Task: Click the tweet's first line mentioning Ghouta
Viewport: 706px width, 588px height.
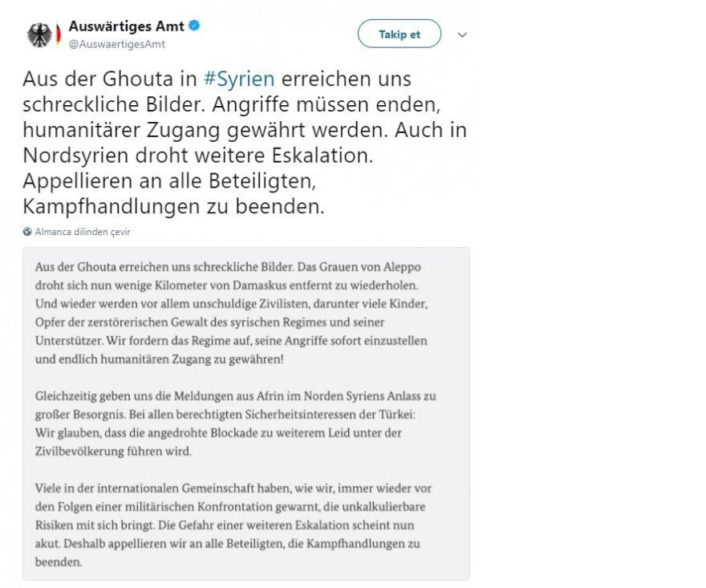Action: click(x=217, y=79)
